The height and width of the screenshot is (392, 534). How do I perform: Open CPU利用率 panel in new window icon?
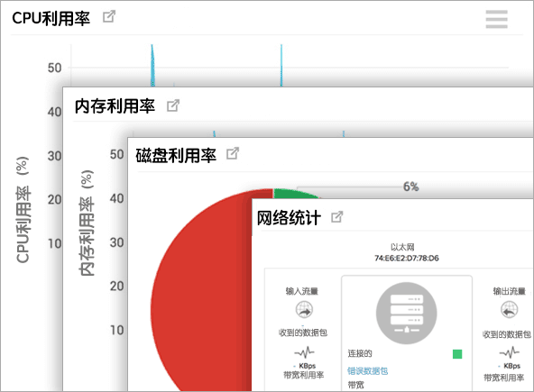[109, 16]
